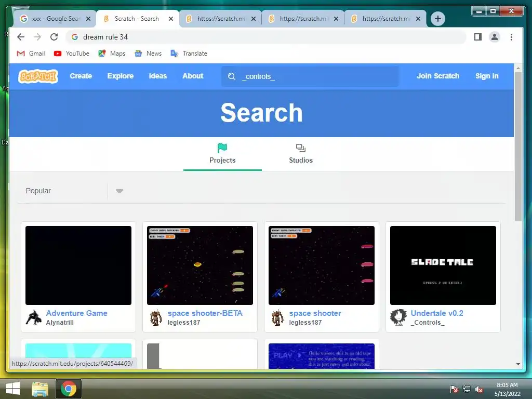Open File Explorer from the taskbar
The height and width of the screenshot is (399, 532).
[40, 389]
